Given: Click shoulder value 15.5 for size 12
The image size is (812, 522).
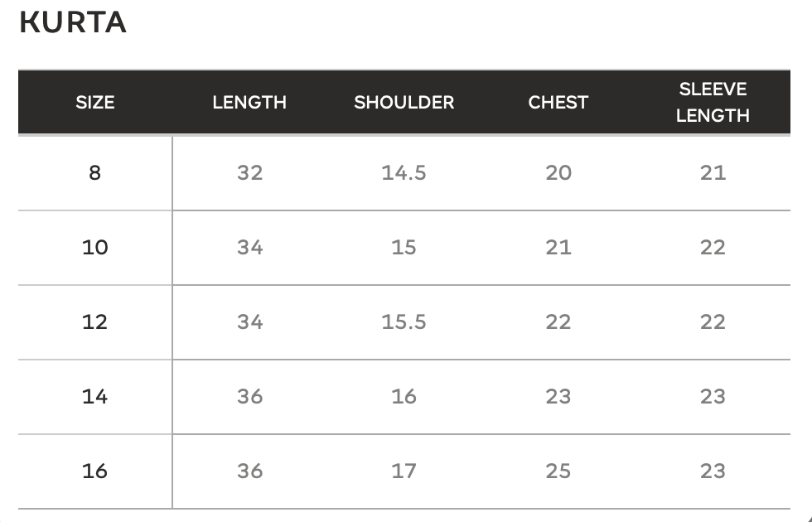Looking at the screenshot, I should [404, 321].
